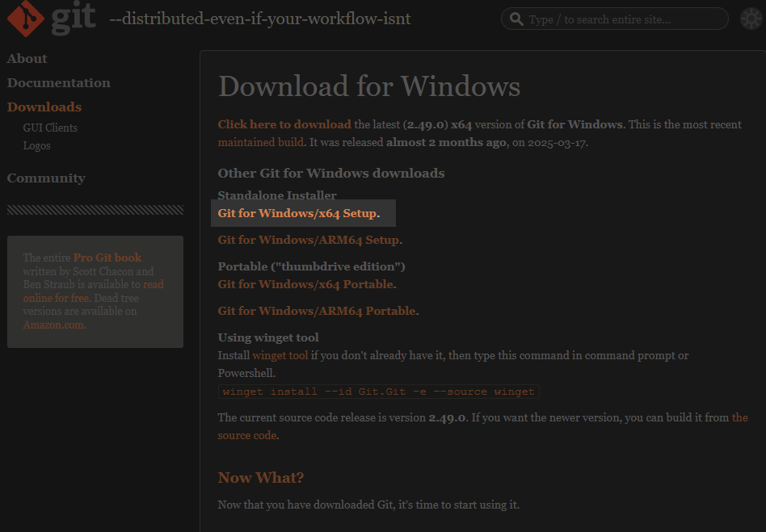Screen dimensions: 766x532
Task: Click 'Other Git for Windows downloads' heading
Action: point(331,174)
